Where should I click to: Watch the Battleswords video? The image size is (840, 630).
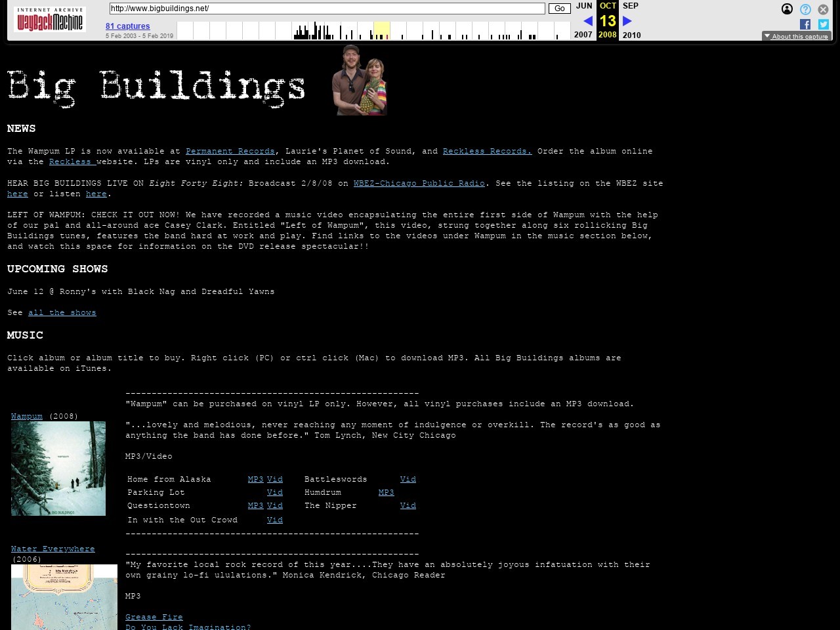pos(408,479)
